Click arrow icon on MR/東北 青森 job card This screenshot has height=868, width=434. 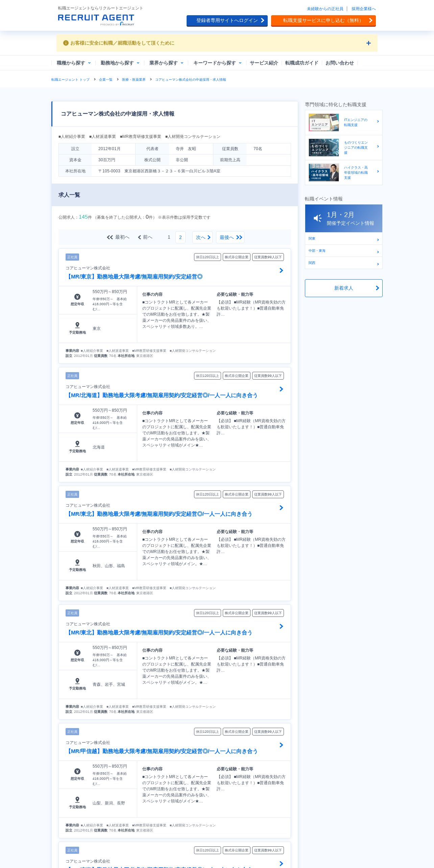pyautogui.click(x=281, y=626)
